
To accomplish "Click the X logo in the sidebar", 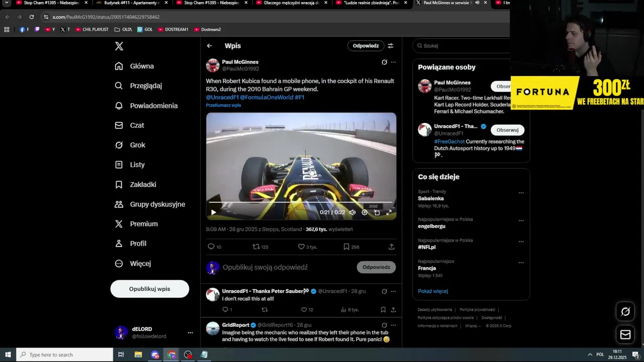I will pyautogui.click(x=119, y=46).
